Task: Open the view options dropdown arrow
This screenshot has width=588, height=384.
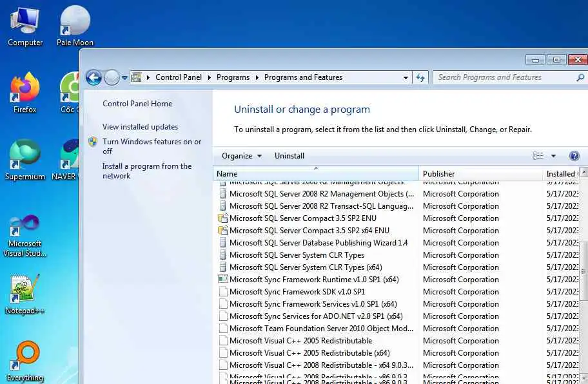Action: click(x=553, y=156)
